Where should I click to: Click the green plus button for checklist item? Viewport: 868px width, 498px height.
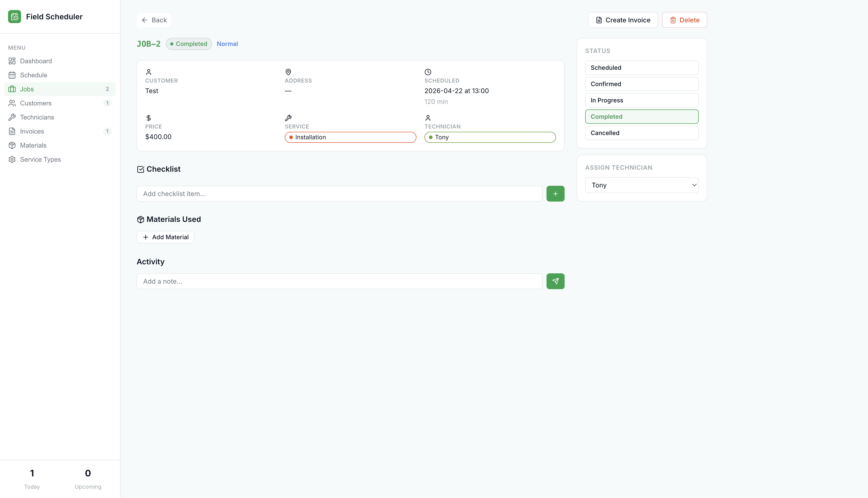(555, 194)
